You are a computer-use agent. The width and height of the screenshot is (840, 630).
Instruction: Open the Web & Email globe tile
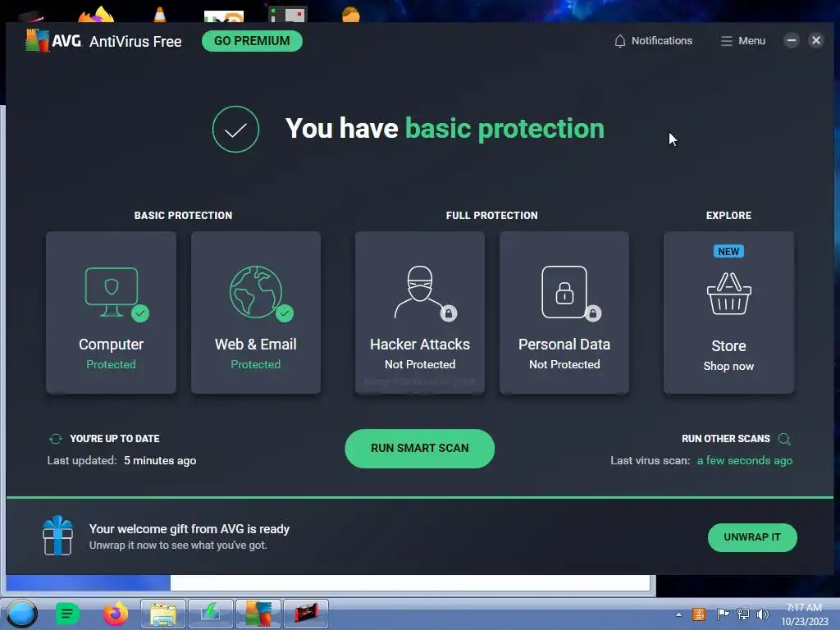[256, 313]
